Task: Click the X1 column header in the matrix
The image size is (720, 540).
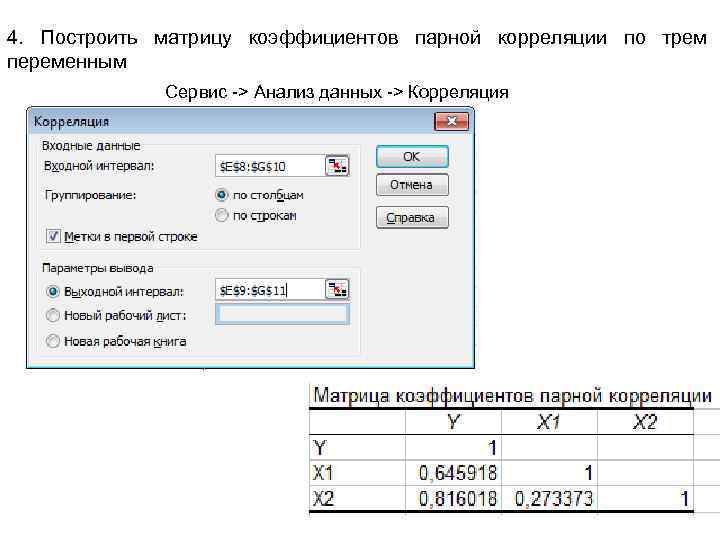Action: coord(549,422)
